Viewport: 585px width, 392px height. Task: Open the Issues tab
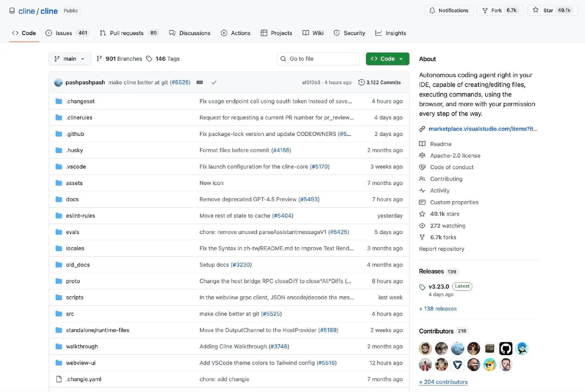click(67, 33)
